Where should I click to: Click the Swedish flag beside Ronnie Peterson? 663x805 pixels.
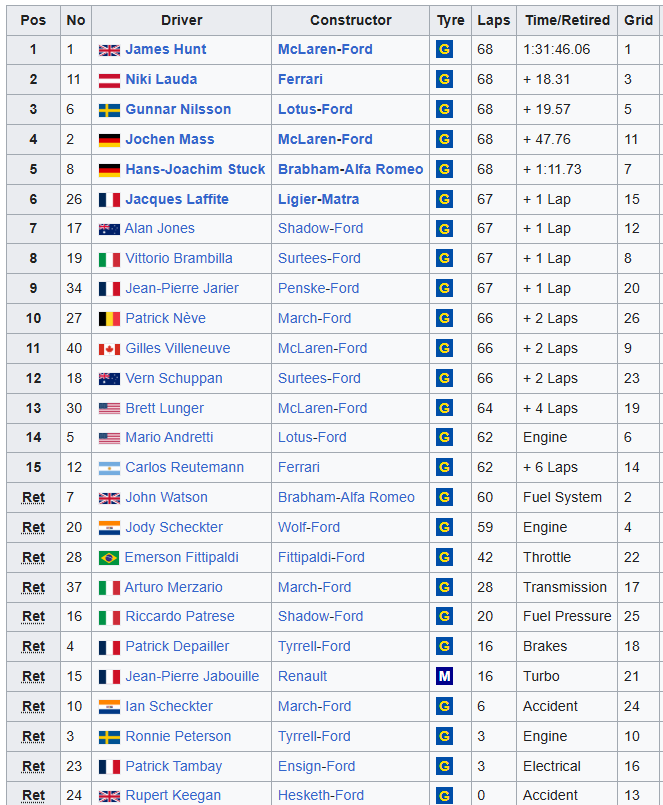(x=109, y=737)
